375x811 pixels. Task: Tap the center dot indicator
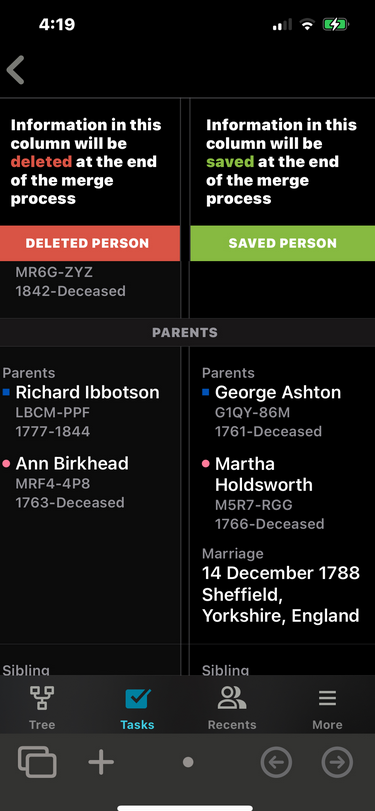pyautogui.click(x=188, y=762)
